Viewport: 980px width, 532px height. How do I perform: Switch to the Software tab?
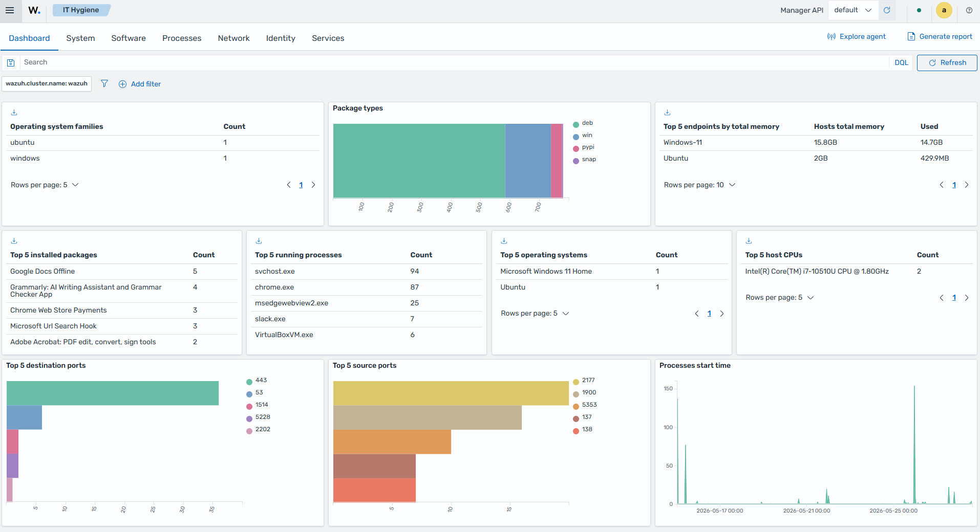[x=129, y=38]
